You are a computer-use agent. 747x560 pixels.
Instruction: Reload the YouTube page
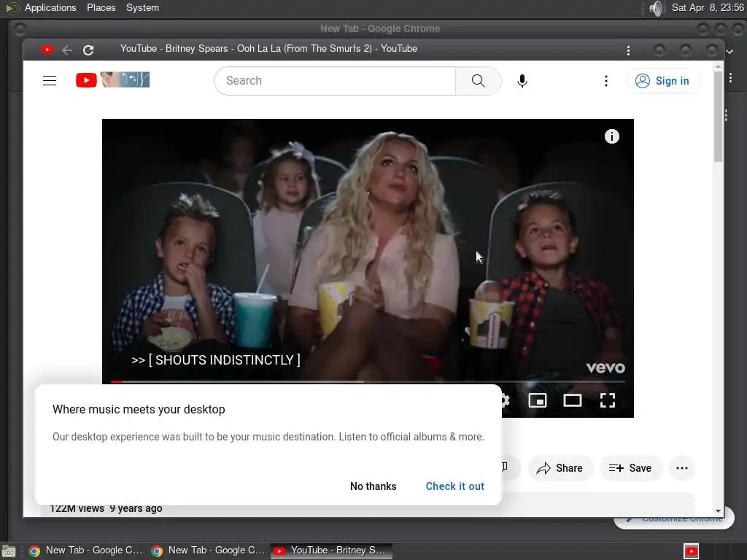tap(88, 50)
